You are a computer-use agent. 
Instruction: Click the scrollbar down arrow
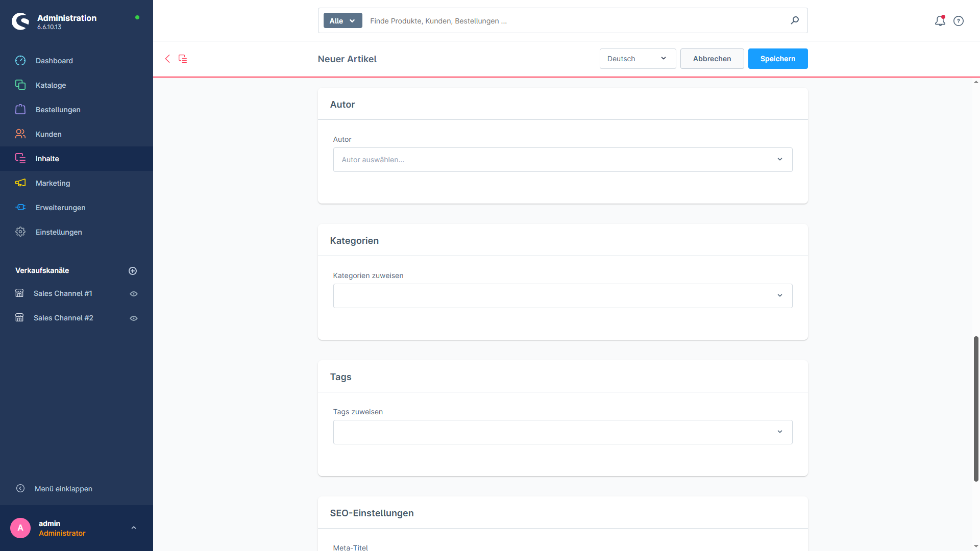point(976,546)
